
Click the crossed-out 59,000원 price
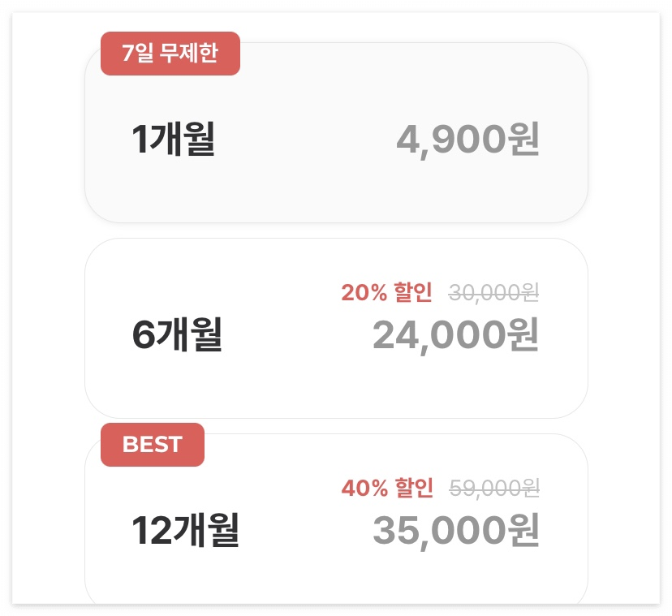click(x=494, y=489)
